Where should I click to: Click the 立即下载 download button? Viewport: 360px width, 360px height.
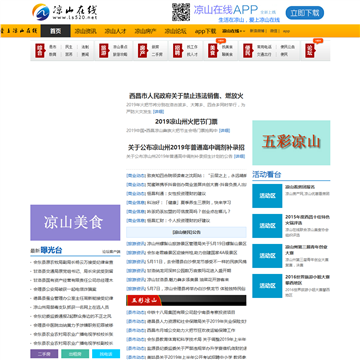[x=305, y=13]
